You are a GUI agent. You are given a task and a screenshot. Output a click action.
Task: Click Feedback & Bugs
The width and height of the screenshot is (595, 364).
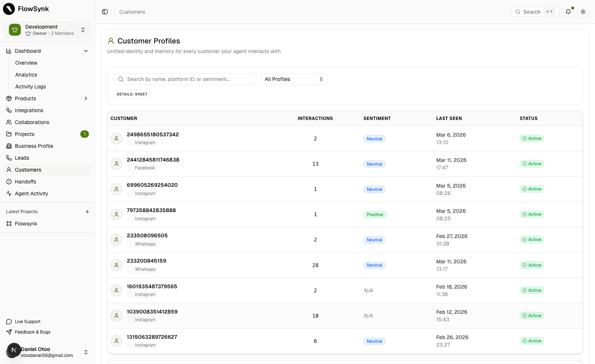point(32,332)
